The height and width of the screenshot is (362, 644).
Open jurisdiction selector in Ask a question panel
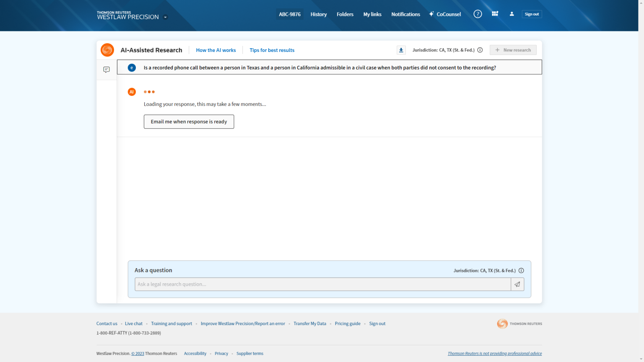[x=486, y=270]
